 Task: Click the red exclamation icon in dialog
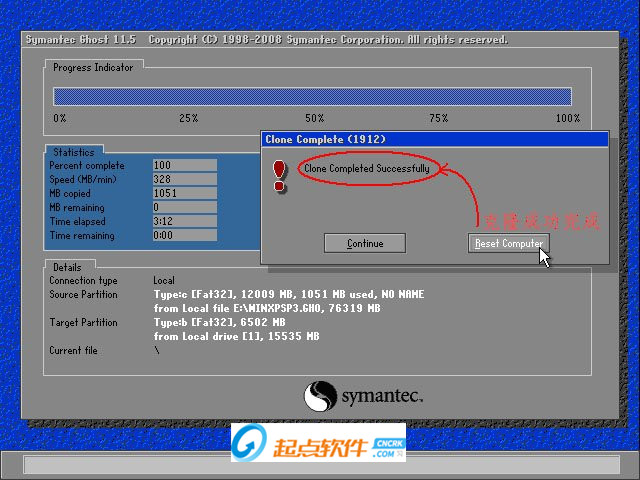(x=280, y=176)
